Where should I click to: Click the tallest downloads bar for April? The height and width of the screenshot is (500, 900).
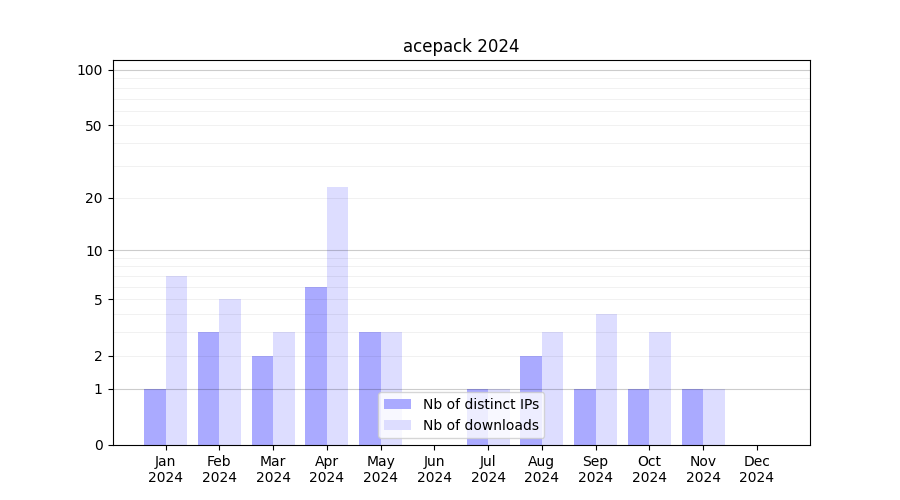(337, 315)
